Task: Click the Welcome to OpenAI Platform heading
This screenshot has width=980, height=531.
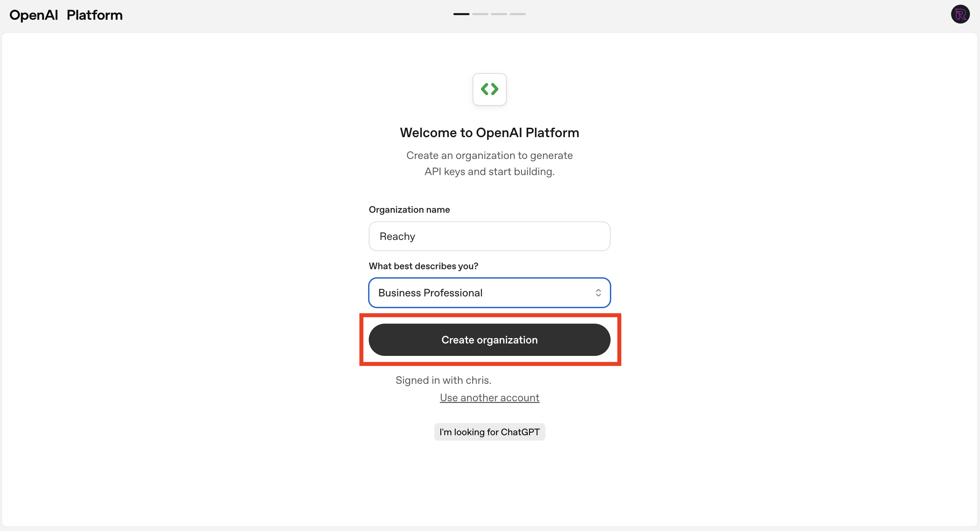Action: [x=489, y=133]
